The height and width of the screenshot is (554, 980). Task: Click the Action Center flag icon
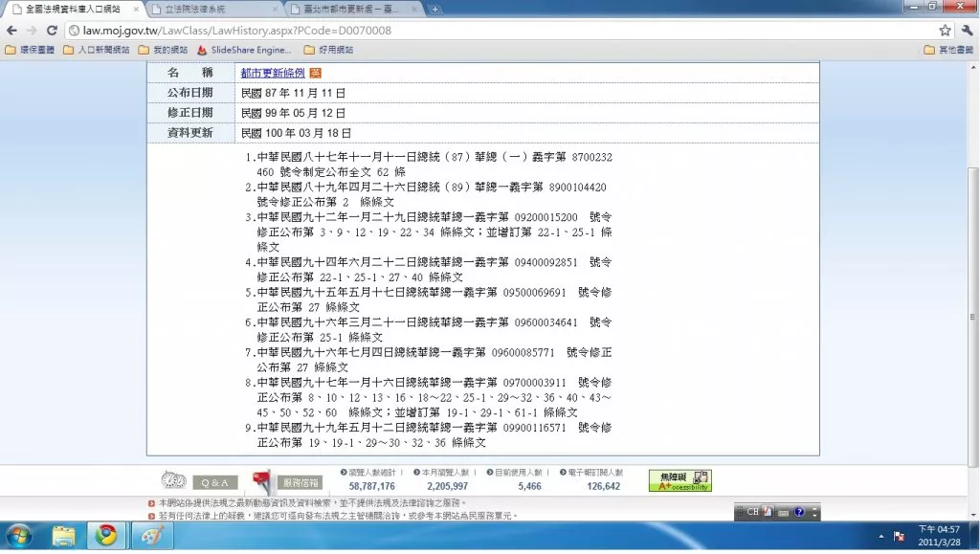pos(900,537)
